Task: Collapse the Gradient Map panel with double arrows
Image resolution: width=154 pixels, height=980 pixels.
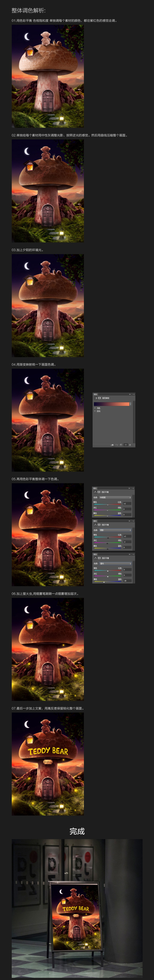Action: [x=130, y=394]
